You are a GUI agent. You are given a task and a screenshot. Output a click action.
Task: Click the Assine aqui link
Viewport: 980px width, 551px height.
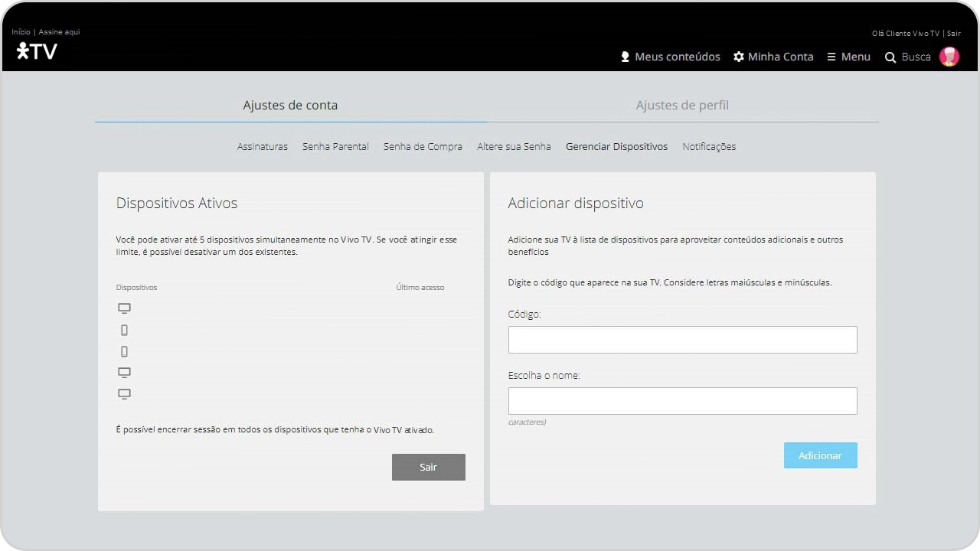60,32
